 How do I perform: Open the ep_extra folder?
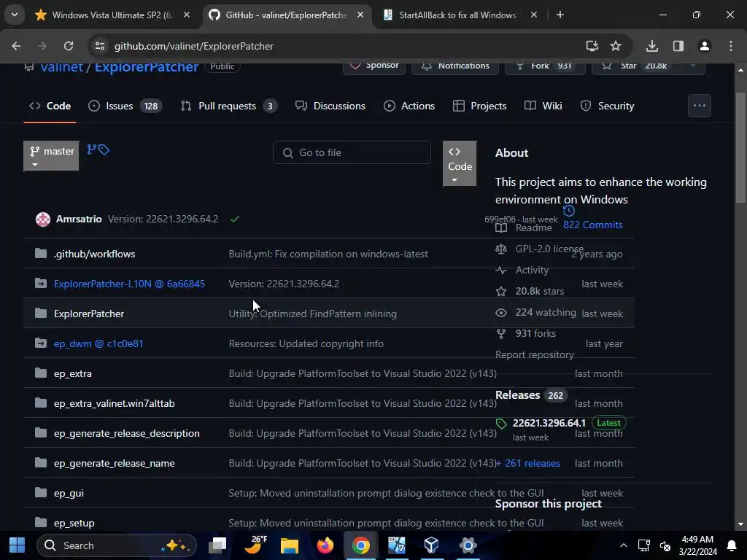pyautogui.click(x=73, y=374)
